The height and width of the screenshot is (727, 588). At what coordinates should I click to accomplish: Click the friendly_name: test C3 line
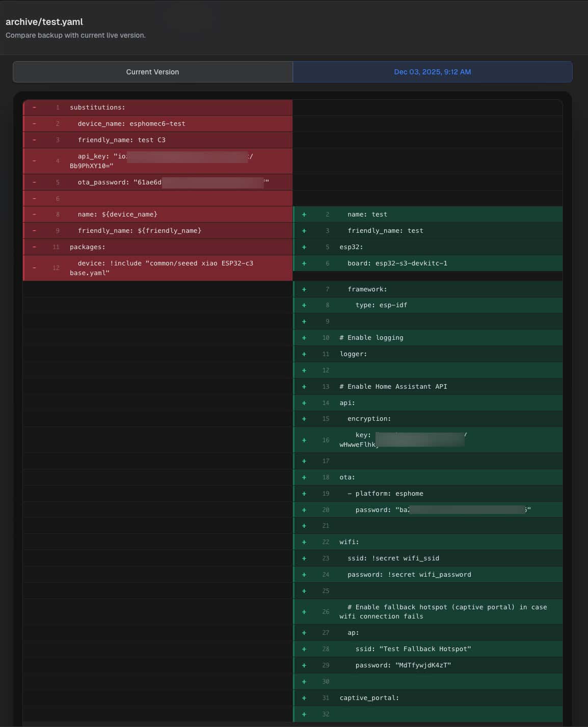121,140
